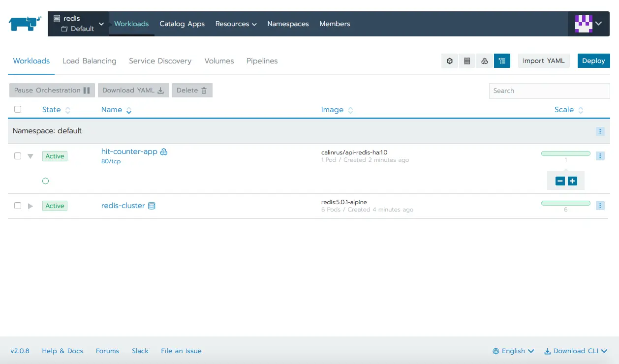The width and height of the screenshot is (619, 364).
Task: Open the default namespace actions menu
Action: pos(600,131)
